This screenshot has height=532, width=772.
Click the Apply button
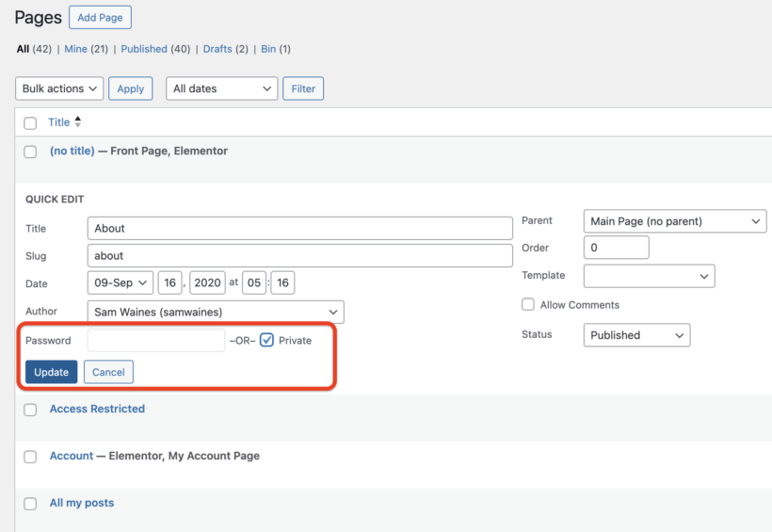click(131, 89)
